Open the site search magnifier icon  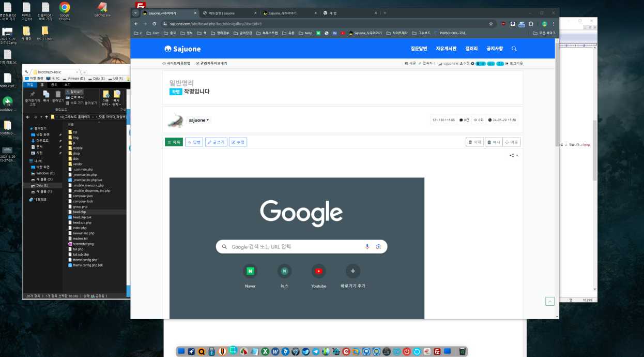click(514, 49)
